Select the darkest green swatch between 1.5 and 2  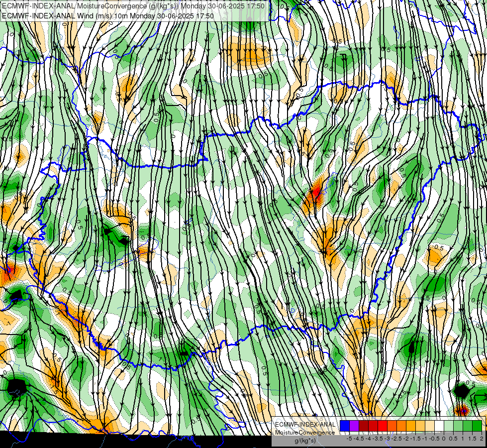pos(477,426)
